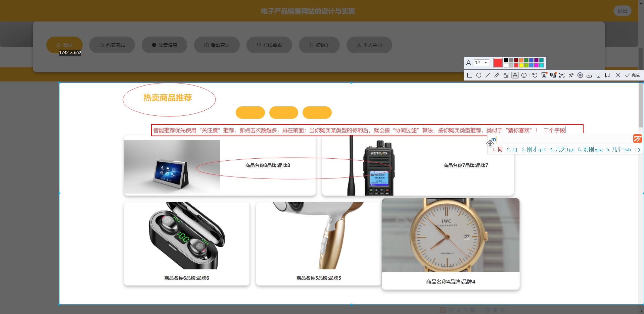Select the ellipse annotation tool
Image resolution: width=644 pixels, height=314 pixels.
point(479,75)
